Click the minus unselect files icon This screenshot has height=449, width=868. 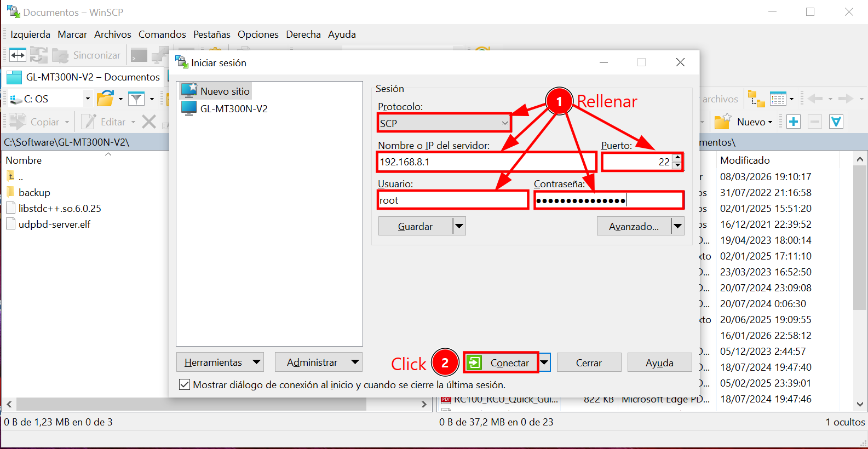(x=815, y=122)
